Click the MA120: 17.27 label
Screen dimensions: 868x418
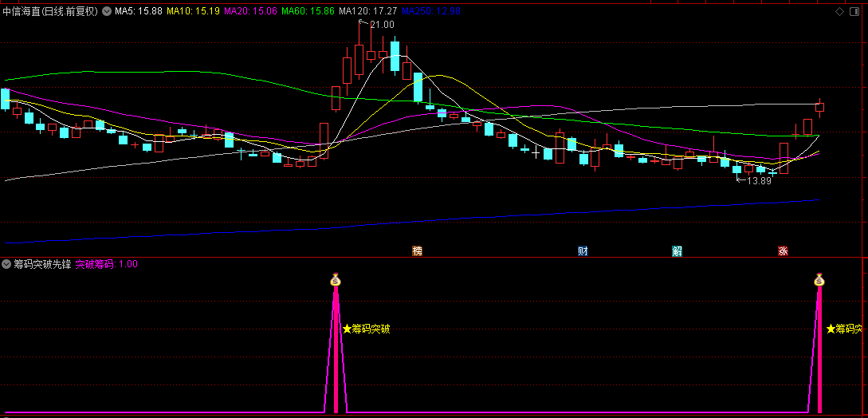(x=368, y=10)
